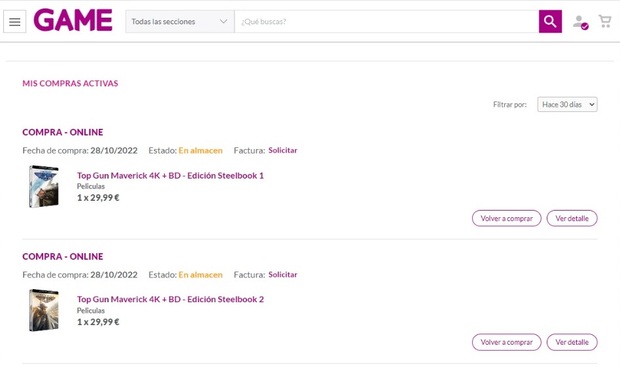Click the 'MIS COMPRAS ACTIVAS' heading
The image size is (620, 367).
70,83
